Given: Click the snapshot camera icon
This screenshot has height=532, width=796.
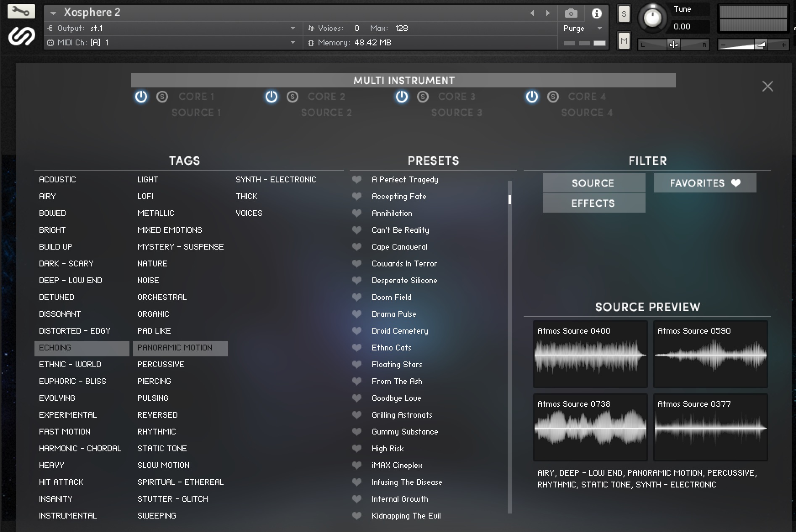Looking at the screenshot, I should tap(571, 13).
